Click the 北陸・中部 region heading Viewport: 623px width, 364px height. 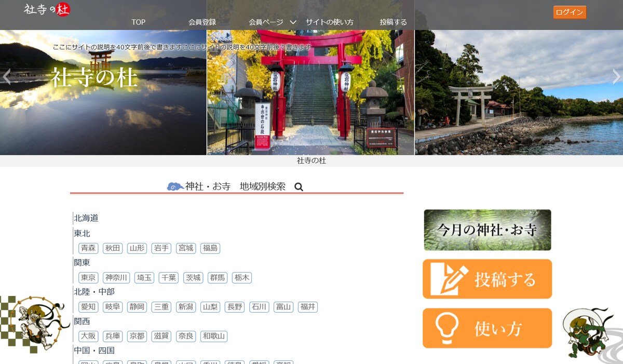point(94,292)
